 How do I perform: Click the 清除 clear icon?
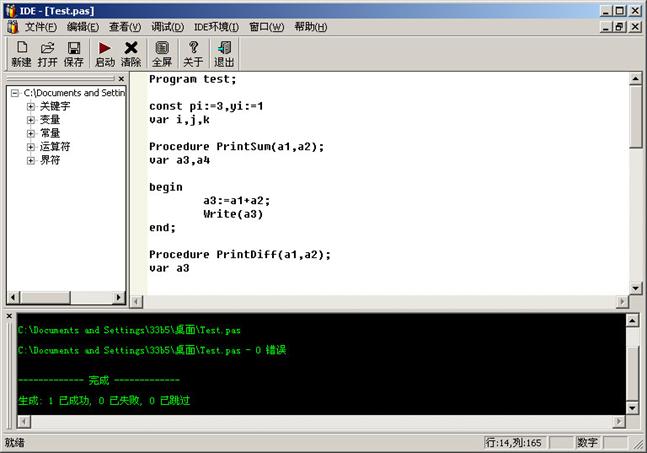[x=131, y=54]
